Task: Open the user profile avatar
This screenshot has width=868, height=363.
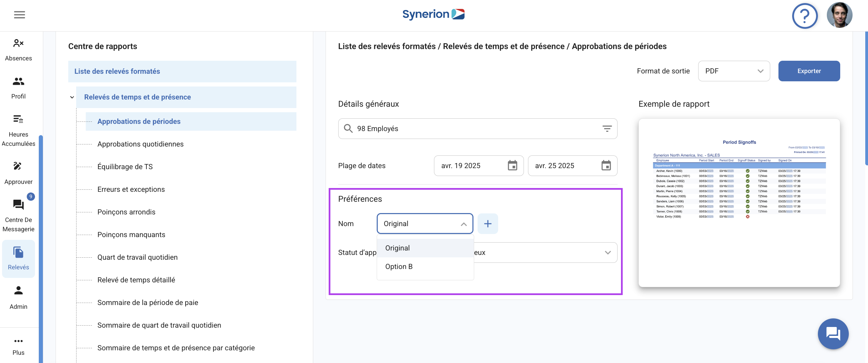Action: click(x=839, y=15)
